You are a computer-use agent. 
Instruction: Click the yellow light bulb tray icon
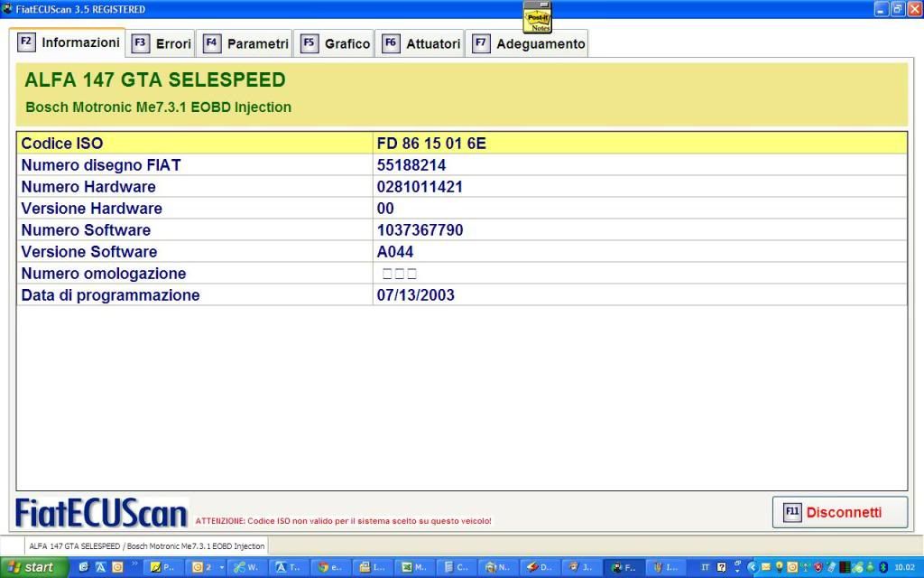[779, 567]
